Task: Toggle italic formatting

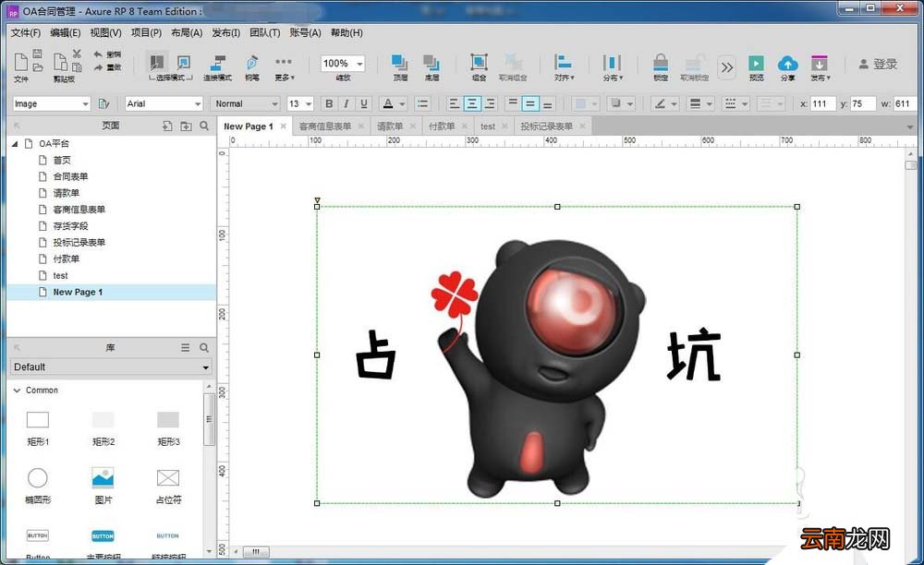Action: pyautogui.click(x=346, y=103)
